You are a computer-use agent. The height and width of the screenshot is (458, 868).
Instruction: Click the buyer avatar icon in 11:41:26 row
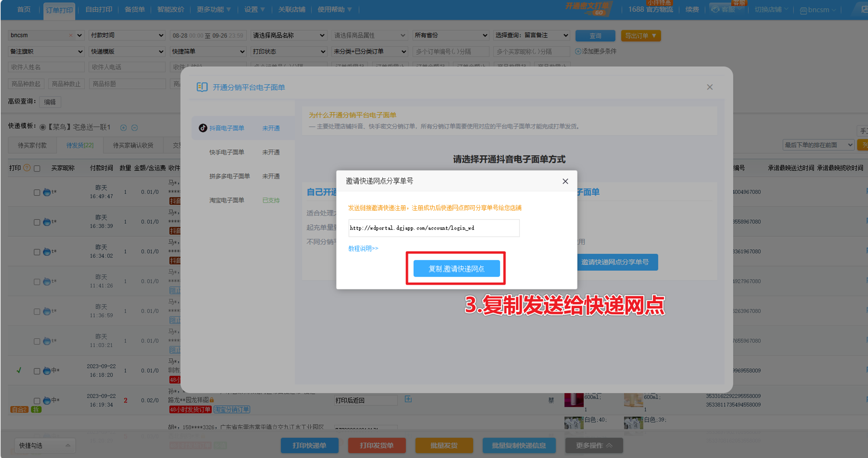coord(47,281)
